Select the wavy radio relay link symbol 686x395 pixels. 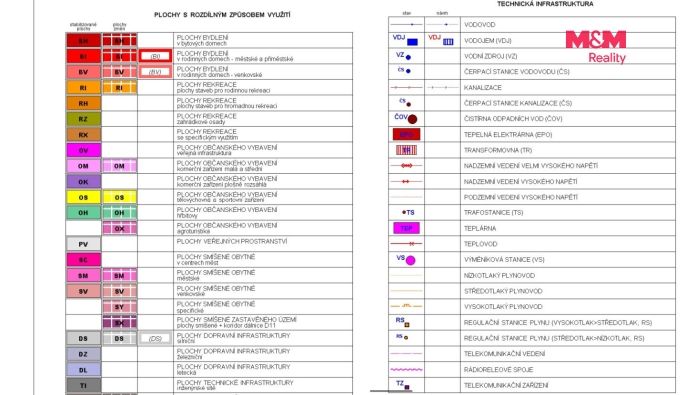tap(406, 370)
